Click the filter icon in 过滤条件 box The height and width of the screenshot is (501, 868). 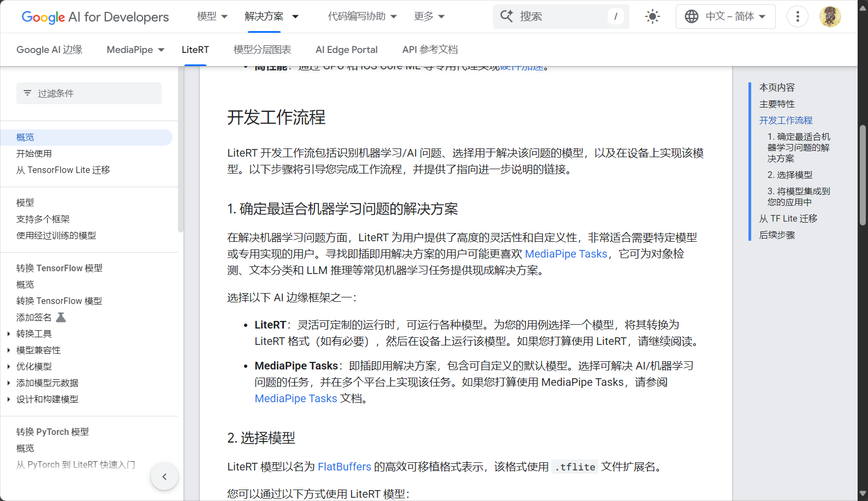27,93
